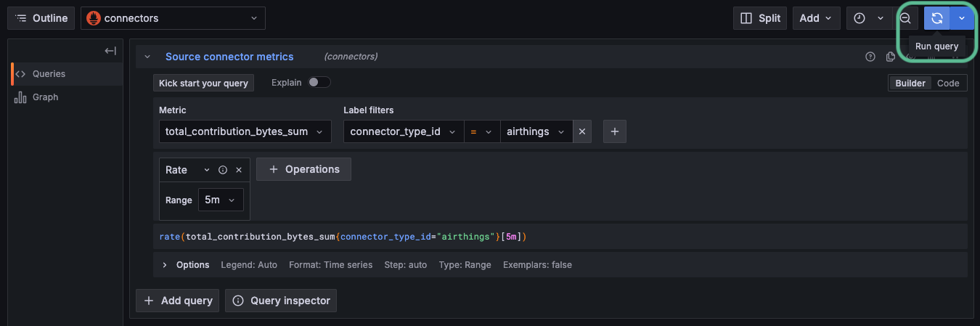Viewport: 980px width, 326px height.
Task: Click the Split view button
Action: click(760, 18)
